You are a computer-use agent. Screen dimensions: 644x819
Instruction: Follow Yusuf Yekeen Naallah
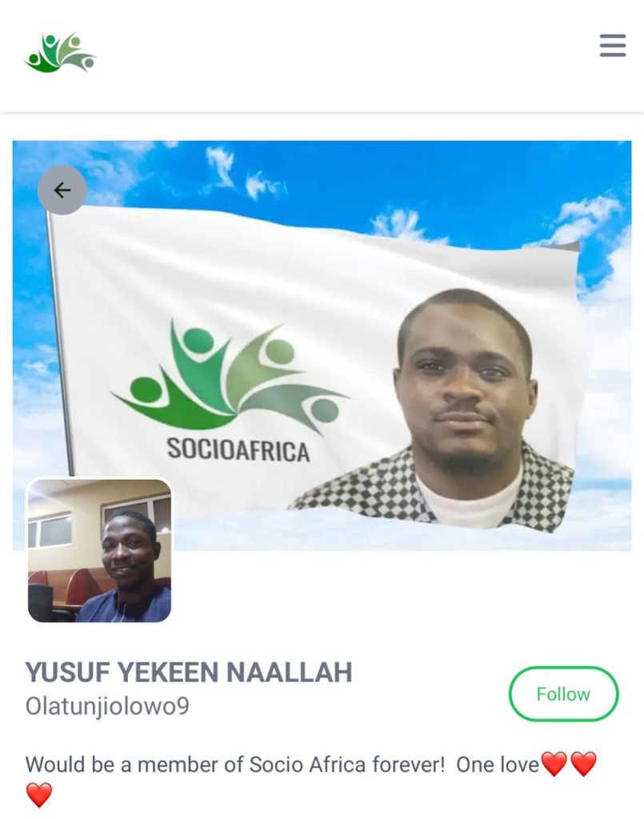(563, 693)
